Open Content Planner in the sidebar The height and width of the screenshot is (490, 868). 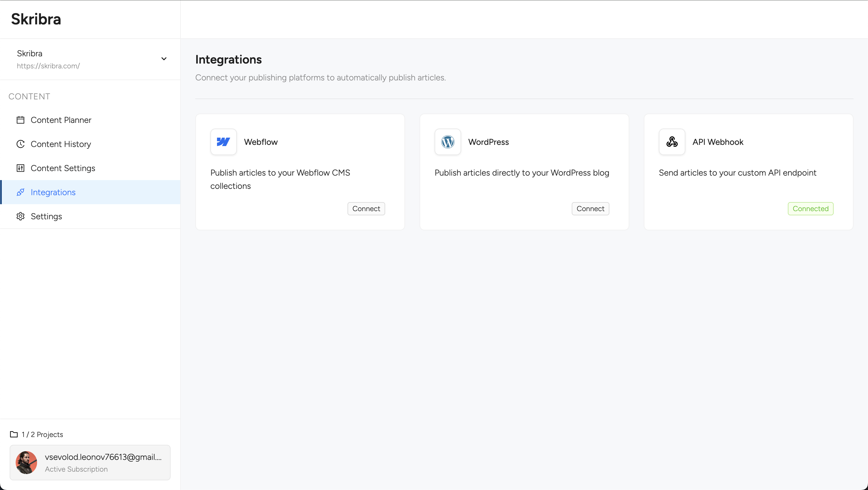(61, 120)
